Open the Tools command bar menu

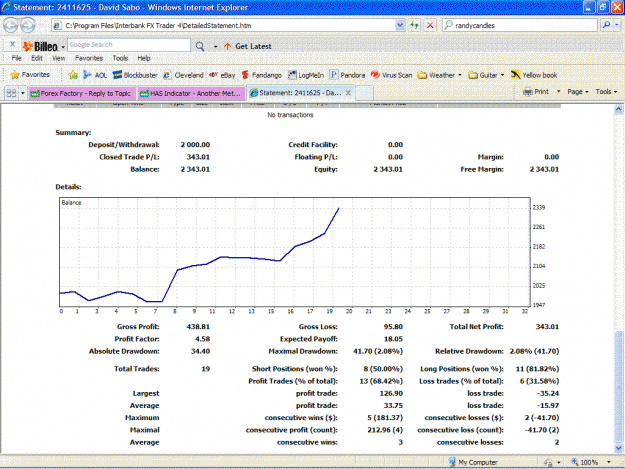pyautogui.click(x=606, y=92)
